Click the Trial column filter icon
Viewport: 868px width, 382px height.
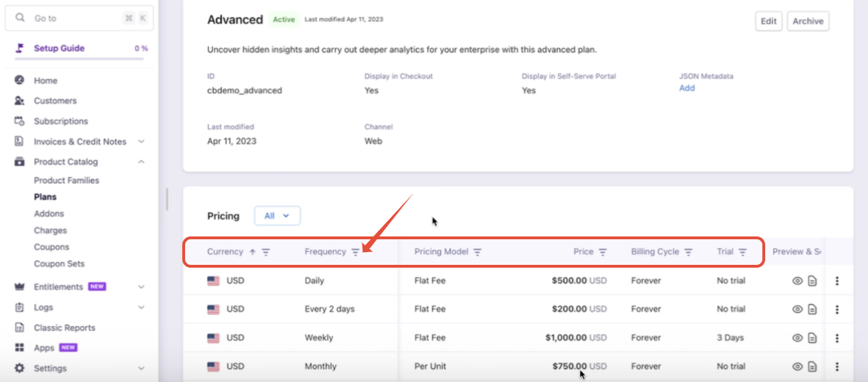pyautogui.click(x=742, y=252)
